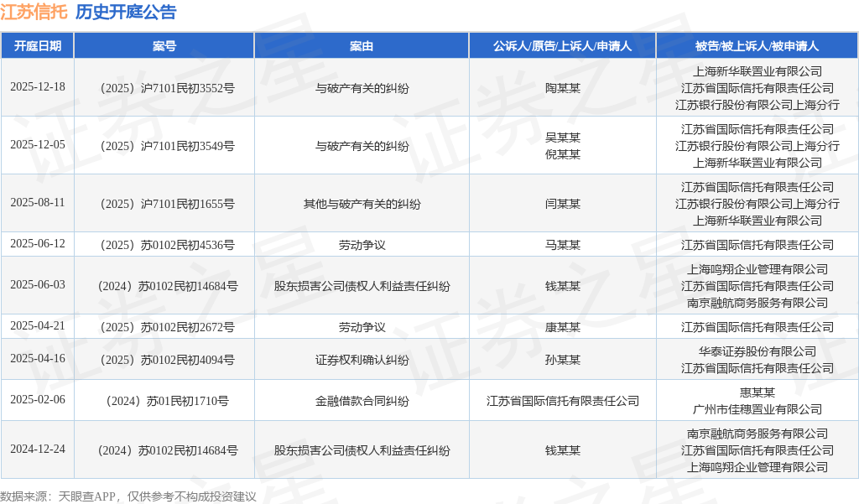859x504 pixels.
Task: Click case number 沪7101民初1655号
Action: [187, 204]
